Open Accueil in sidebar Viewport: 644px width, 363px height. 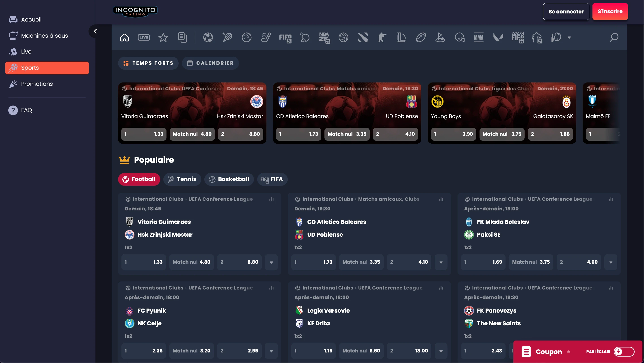pos(47,19)
